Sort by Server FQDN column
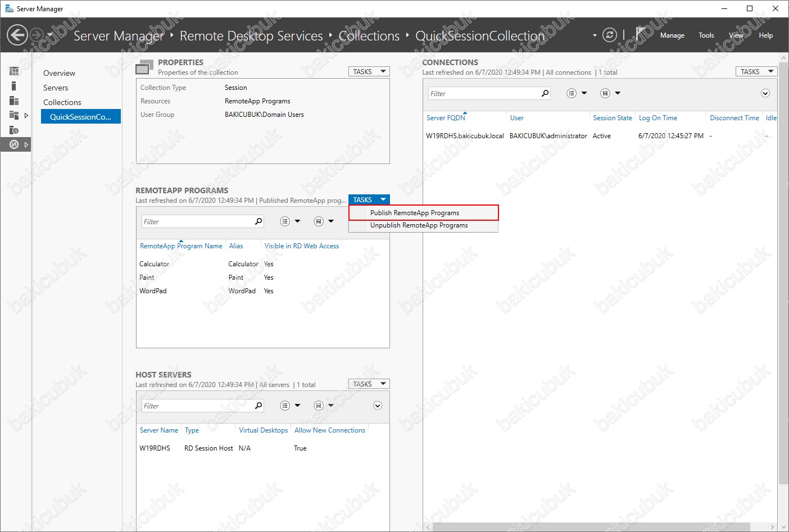 [x=446, y=118]
